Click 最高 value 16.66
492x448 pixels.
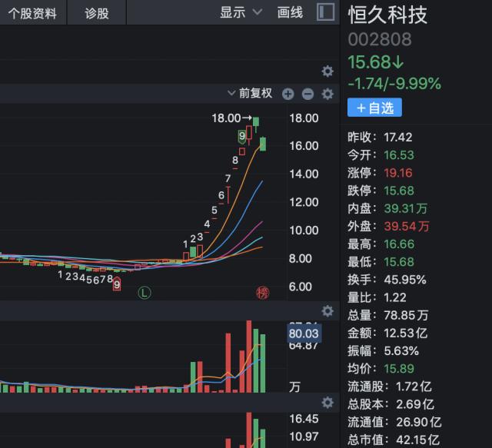coord(399,244)
